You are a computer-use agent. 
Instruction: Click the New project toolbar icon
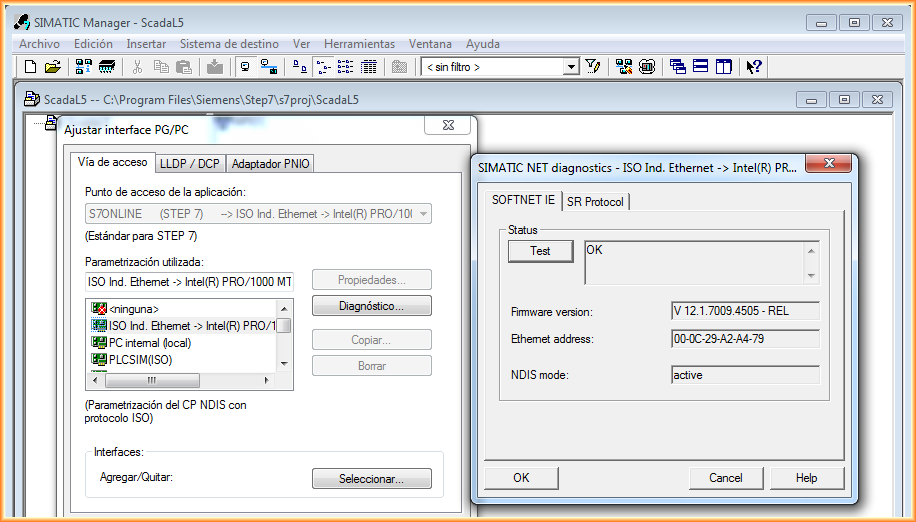tap(30, 67)
